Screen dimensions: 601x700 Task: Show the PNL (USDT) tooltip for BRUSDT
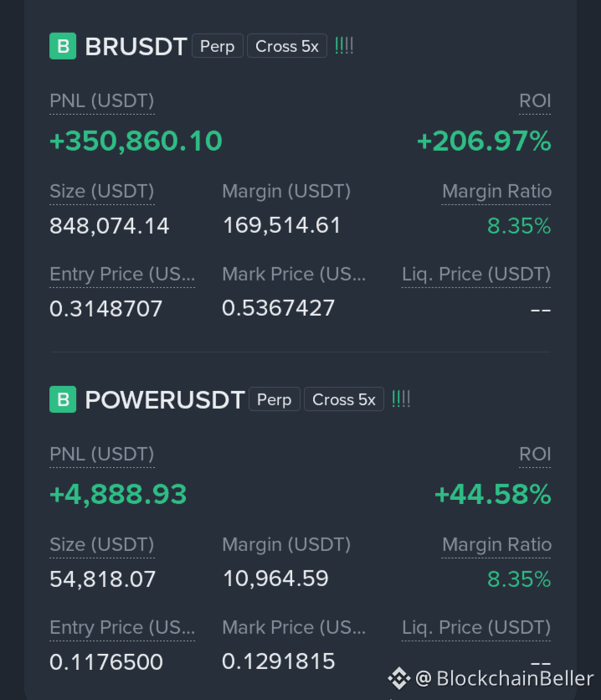pos(102,101)
